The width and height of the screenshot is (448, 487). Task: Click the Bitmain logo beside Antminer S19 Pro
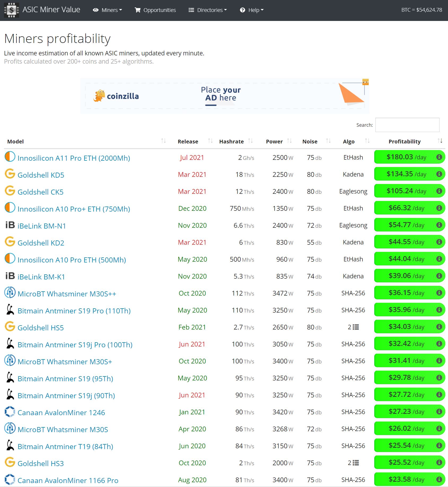tap(10, 309)
